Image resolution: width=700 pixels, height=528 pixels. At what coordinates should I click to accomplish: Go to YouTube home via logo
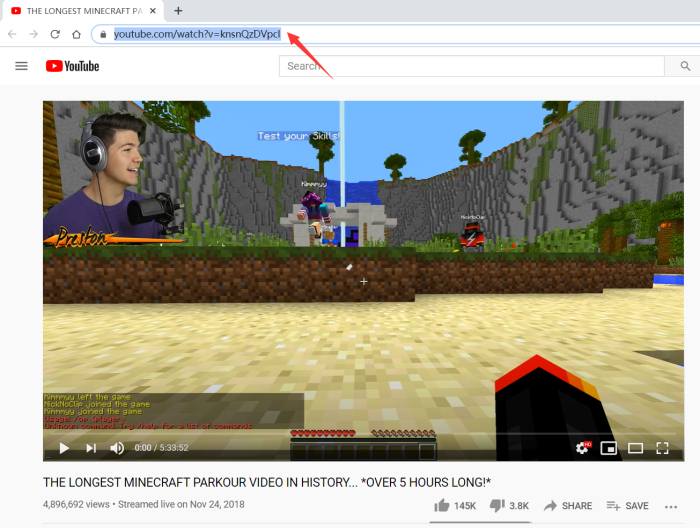(72, 66)
